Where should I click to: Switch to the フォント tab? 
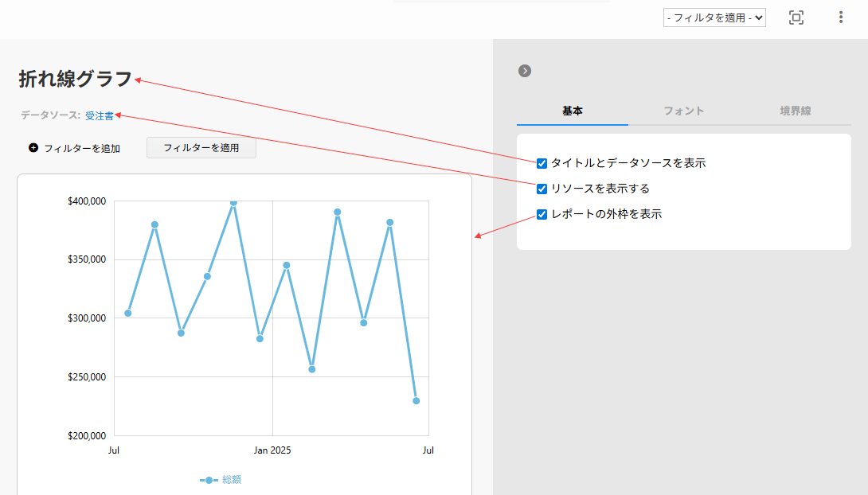click(683, 111)
